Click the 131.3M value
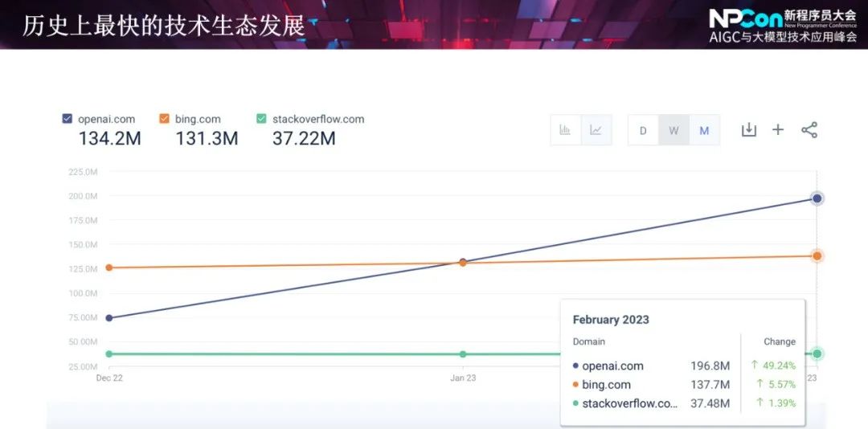 coord(207,138)
